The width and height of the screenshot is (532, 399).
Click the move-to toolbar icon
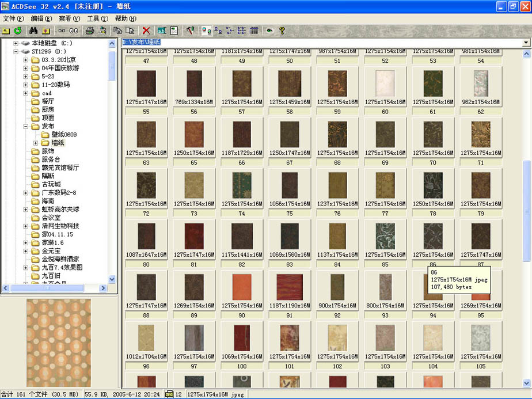click(x=130, y=31)
